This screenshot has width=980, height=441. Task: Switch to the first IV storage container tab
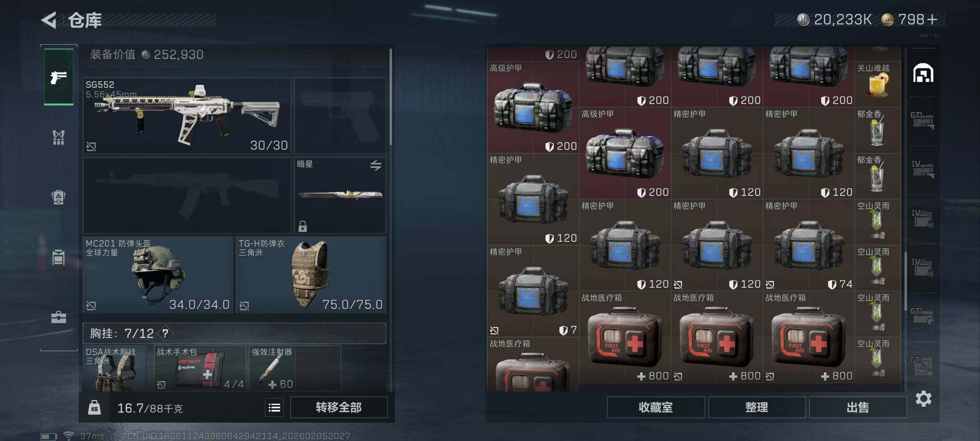point(922,169)
